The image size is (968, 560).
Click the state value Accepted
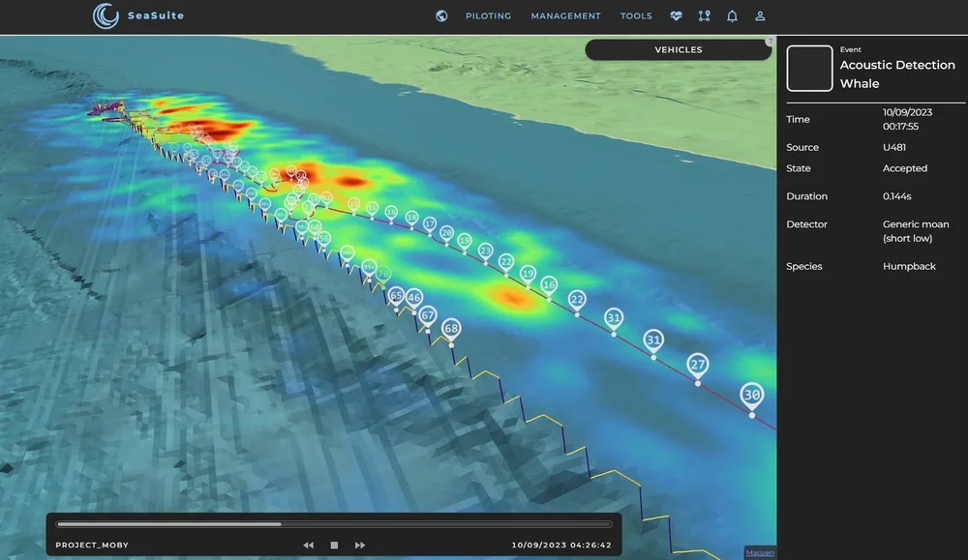(905, 168)
